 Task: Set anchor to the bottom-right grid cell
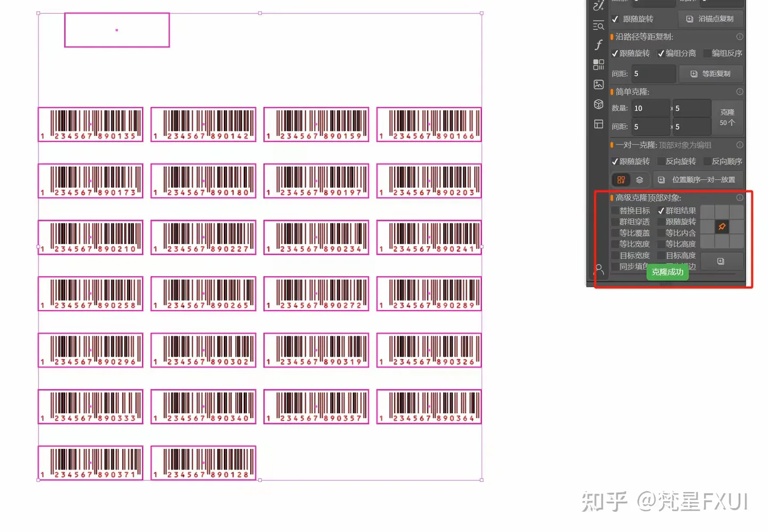[737, 241]
